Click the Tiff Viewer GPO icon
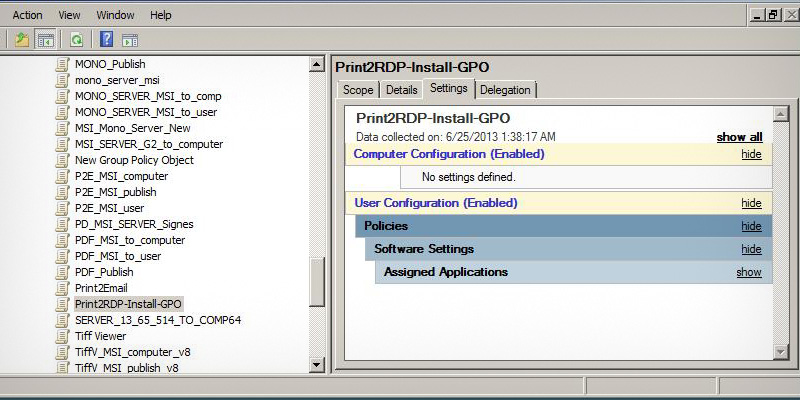The width and height of the screenshot is (800, 400). pyautogui.click(x=62, y=336)
